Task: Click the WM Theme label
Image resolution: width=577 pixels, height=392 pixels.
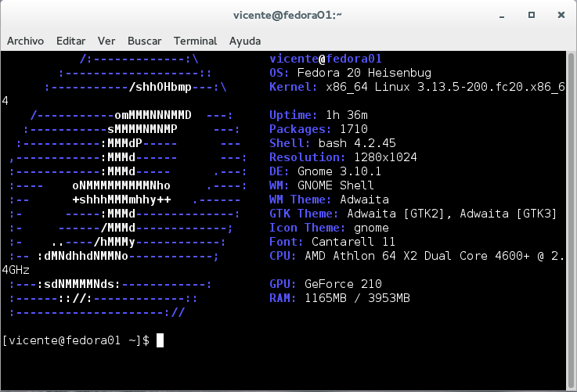Action: coord(301,200)
